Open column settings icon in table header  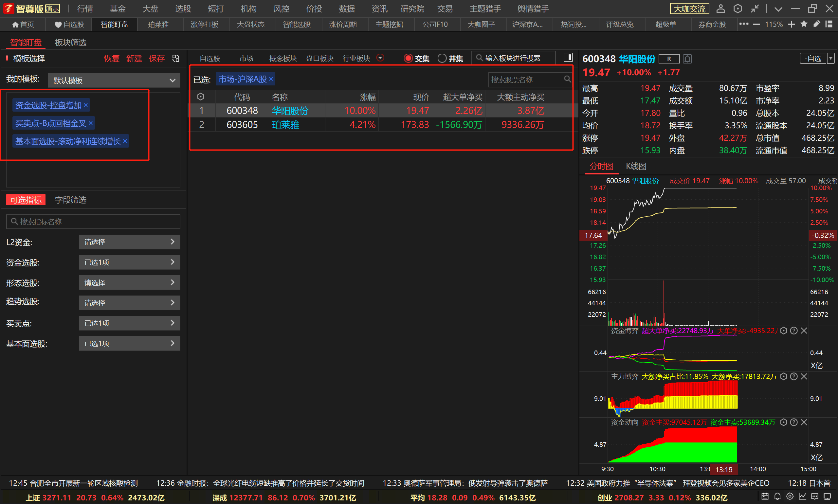[201, 97]
